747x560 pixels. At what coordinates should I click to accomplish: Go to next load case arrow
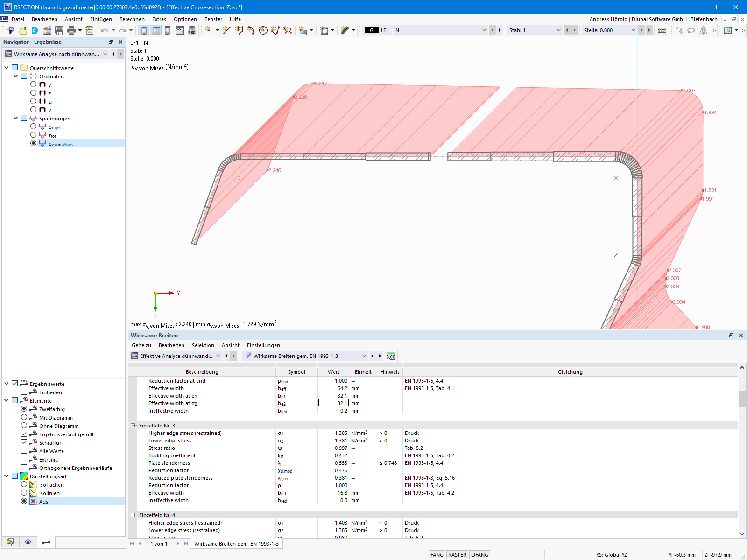coord(500,30)
